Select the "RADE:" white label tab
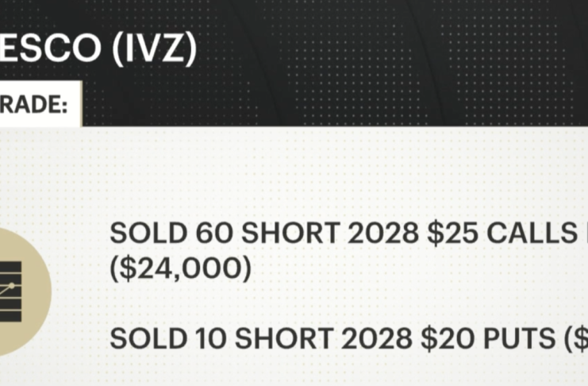The height and width of the screenshot is (386, 588). point(36,104)
